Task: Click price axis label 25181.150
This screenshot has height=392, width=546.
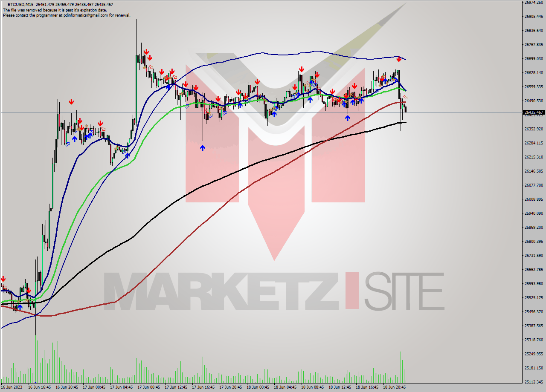Action: point(534,368)
